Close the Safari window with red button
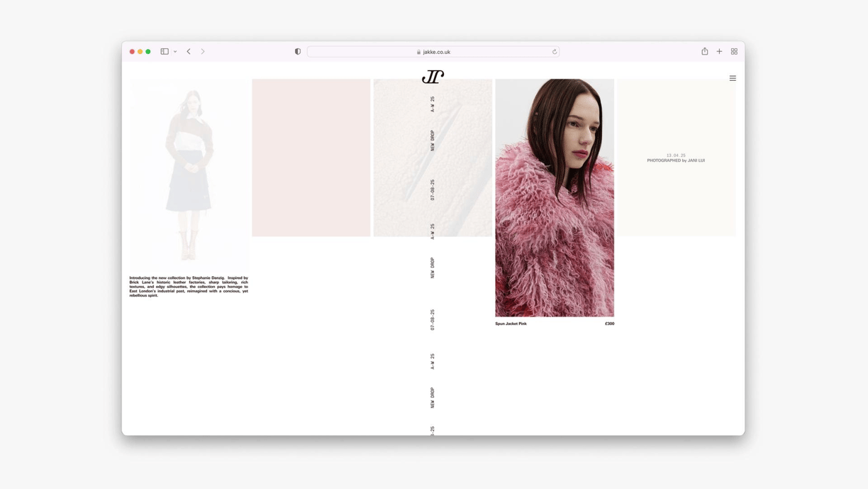Image resolution: width=868 pixels, height=489 pixels. pos(132,52)
